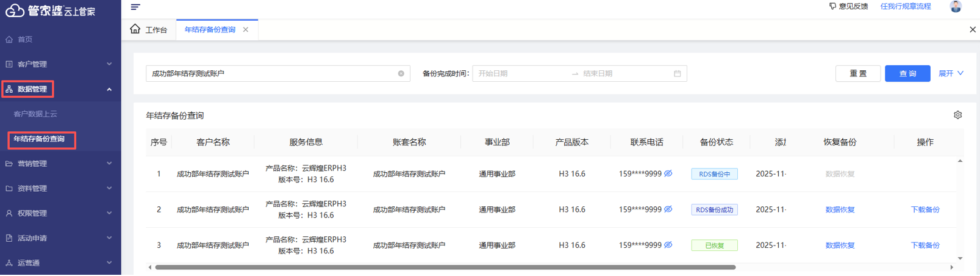The height and width of the screenshot is (276, 980).
Task: Collapse the sidebar with the hamburger icon
Action: [135, 7]
